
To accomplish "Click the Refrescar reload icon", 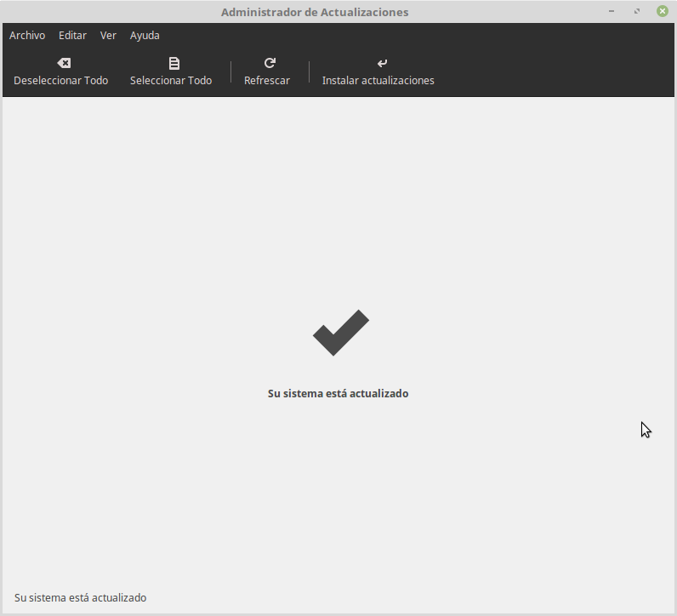I will [270, 63].
